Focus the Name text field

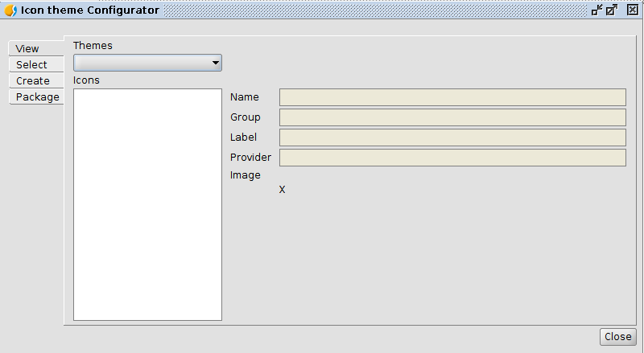[452, 97]
